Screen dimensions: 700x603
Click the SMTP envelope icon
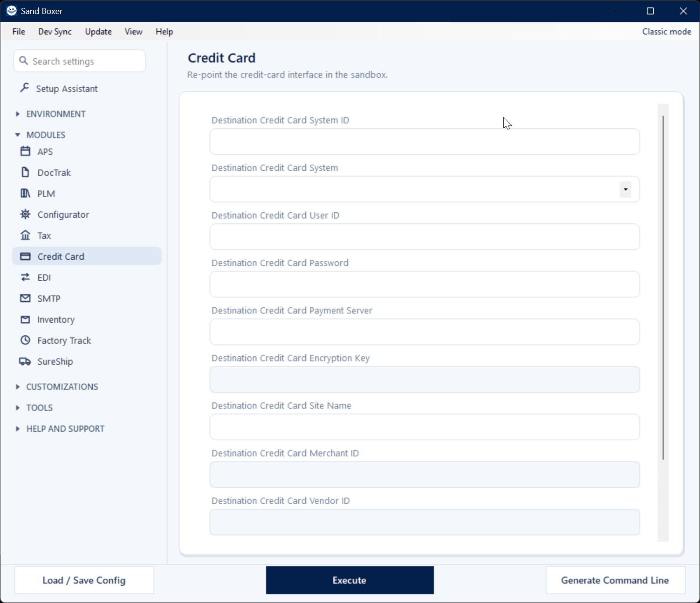tap(25, 298)
